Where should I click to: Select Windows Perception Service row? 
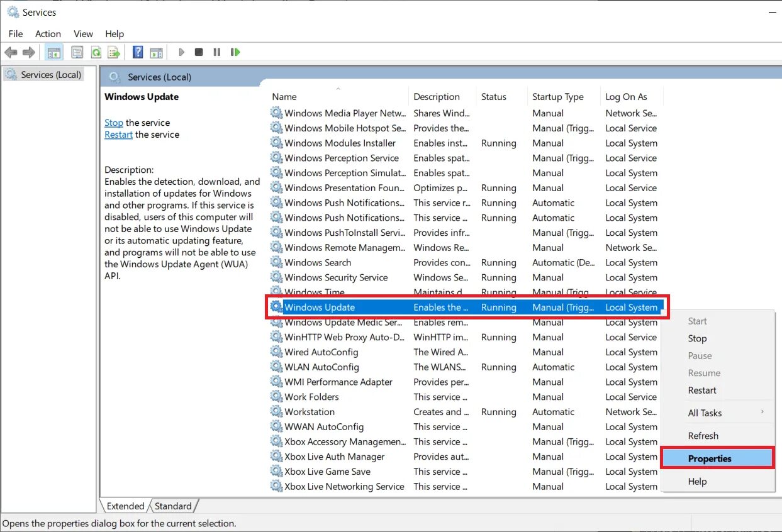[x=466, y=158]
